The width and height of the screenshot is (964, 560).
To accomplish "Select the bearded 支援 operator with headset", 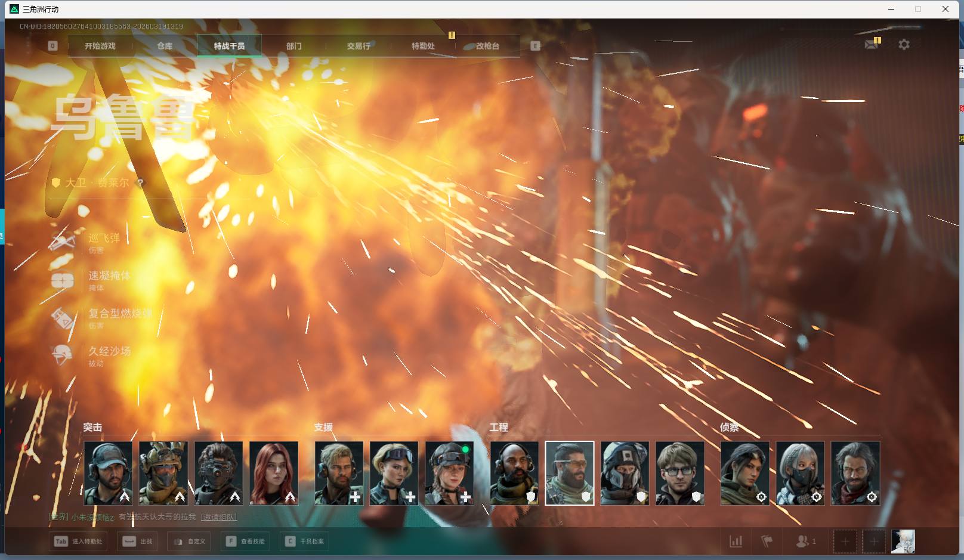I will (x=339, y=474).
